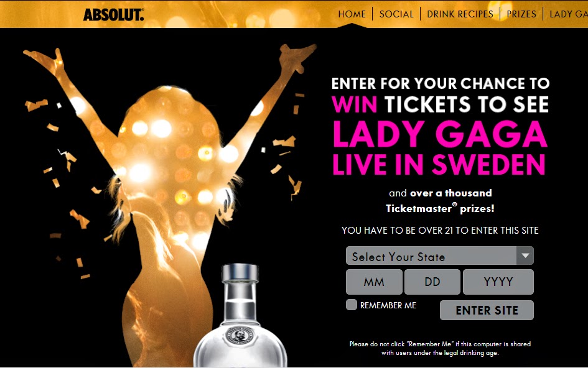
Task: Focus the DD day field
Action: coord(432,282)
